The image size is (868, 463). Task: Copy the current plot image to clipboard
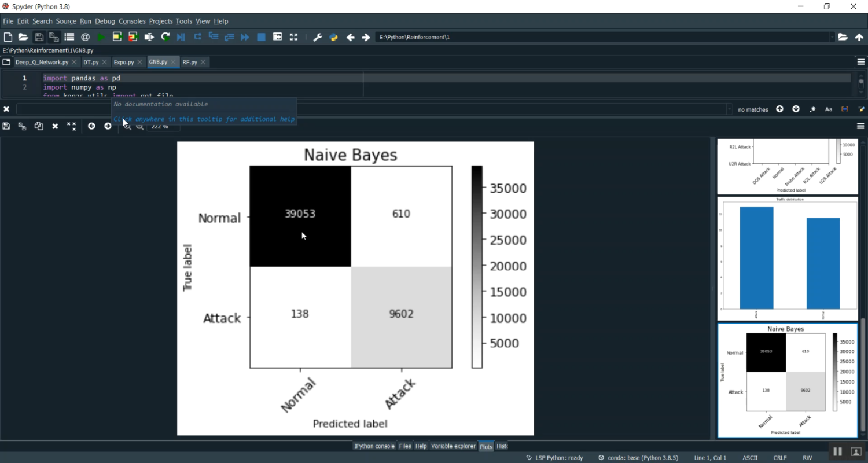pos(38,126)
